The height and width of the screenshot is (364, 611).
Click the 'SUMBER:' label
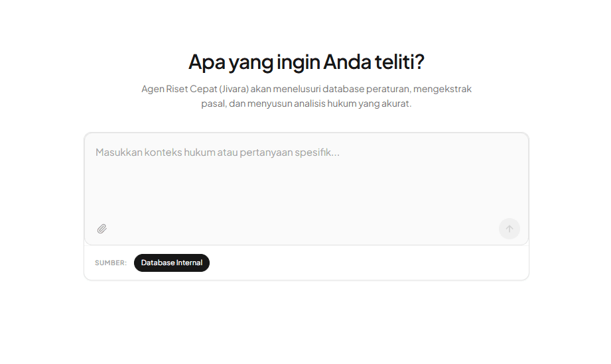click(x=111, y=263)
